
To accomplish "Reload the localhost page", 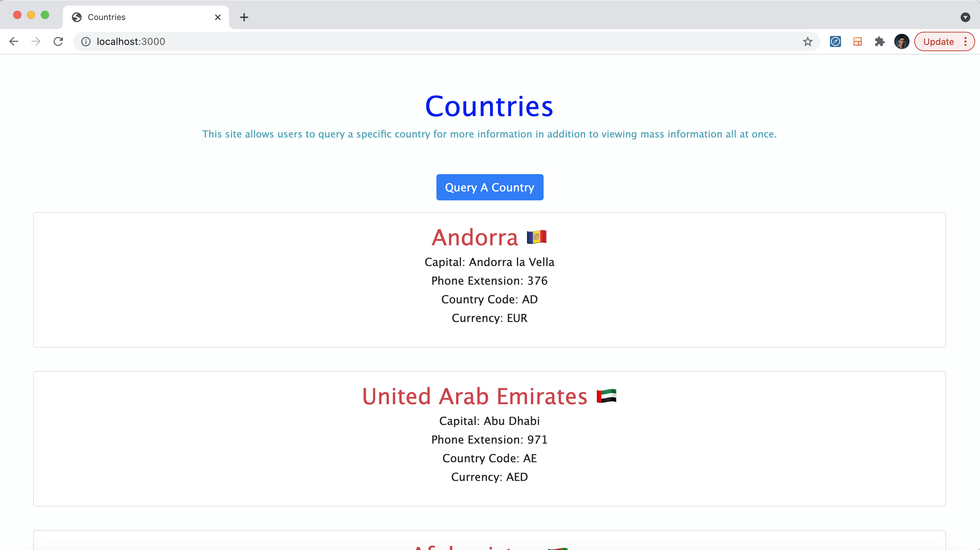I will (x=58, y=41).
